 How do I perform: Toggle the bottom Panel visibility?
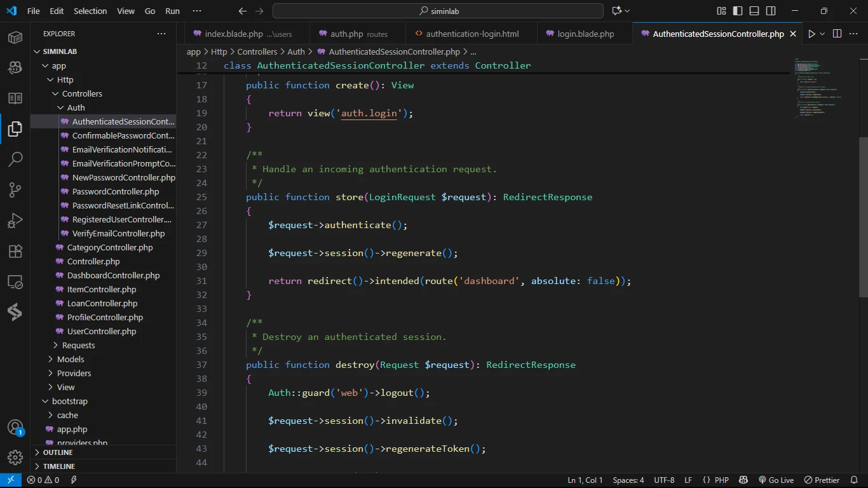[x=754, y=11]
